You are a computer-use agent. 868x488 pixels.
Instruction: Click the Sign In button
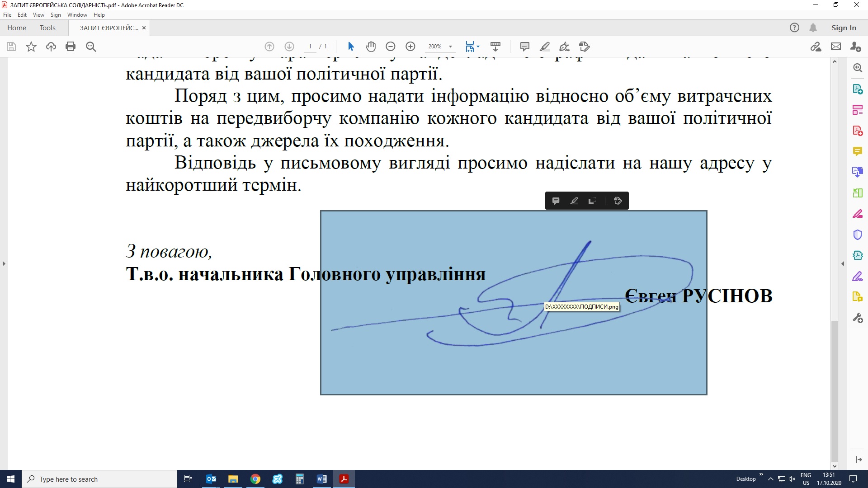tap(844, 28)
